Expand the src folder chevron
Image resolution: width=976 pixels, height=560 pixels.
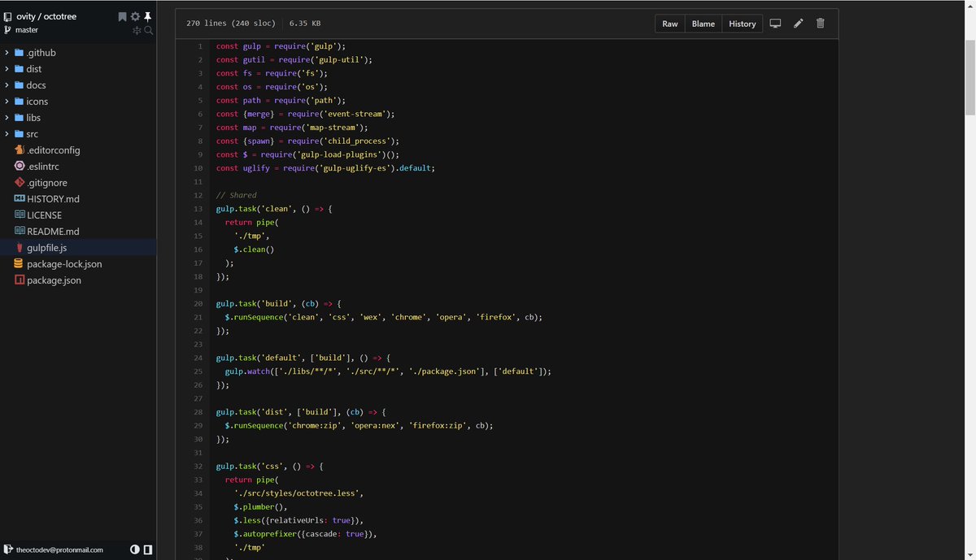click(x=7, y=134)
